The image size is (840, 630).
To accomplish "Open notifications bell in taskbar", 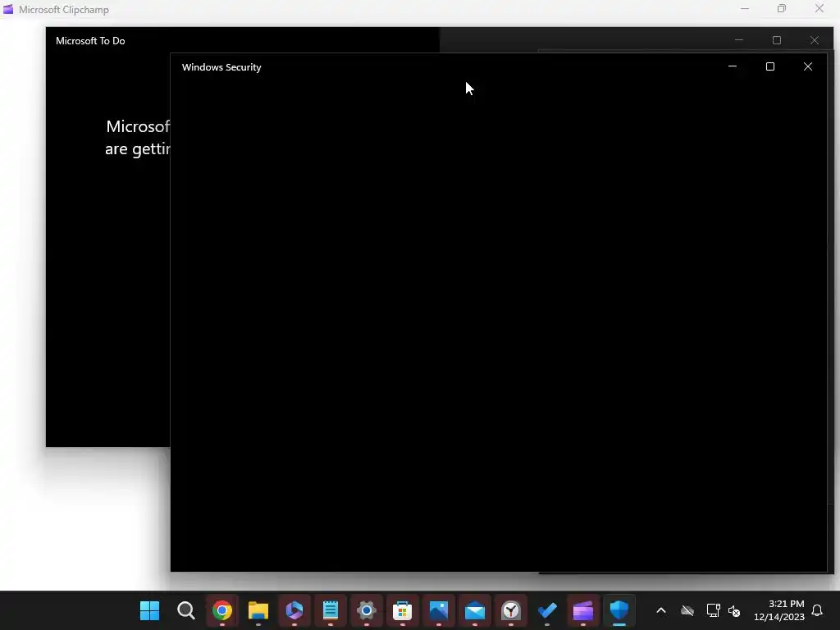I will [x=817, y=610].
